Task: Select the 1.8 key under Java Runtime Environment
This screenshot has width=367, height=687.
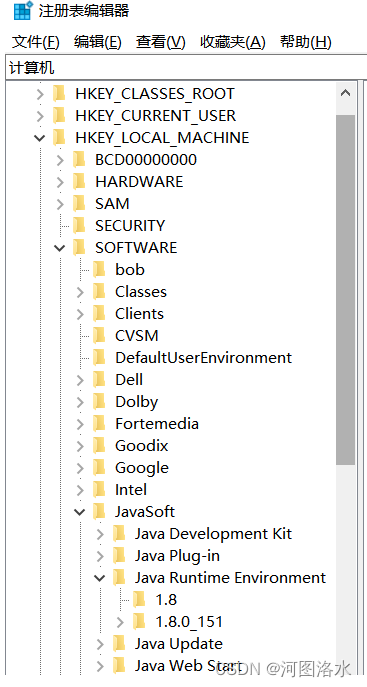Action: tap(166, 600)
